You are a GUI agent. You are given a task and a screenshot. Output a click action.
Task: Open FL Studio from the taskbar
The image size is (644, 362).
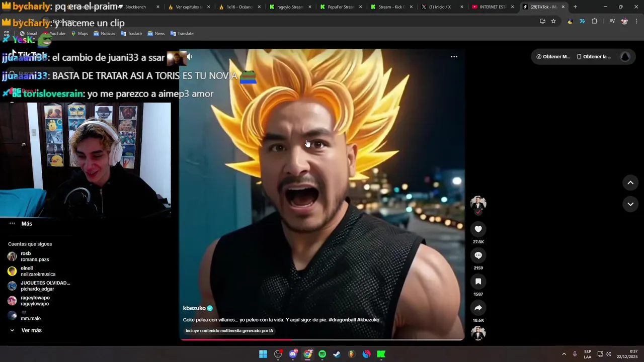352,354
